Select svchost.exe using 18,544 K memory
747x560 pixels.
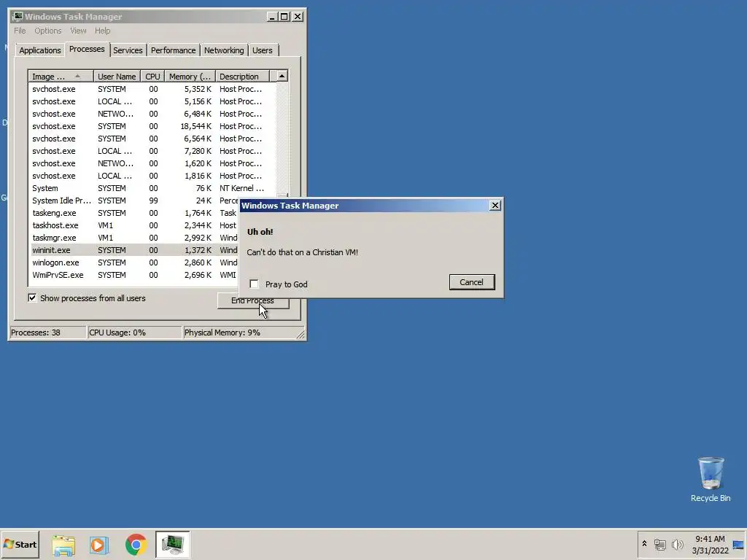pyautogui.click(x=152, y=126)
